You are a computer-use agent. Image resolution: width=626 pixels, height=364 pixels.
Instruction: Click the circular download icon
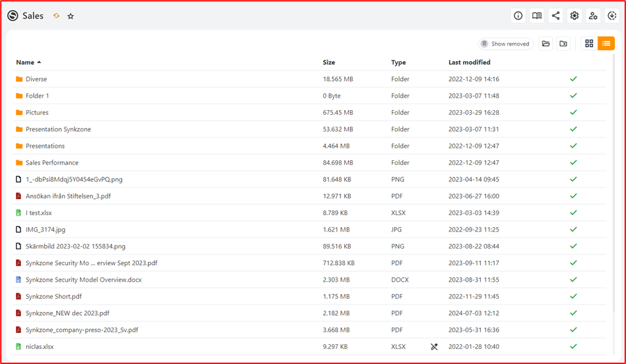pos(612,16)
